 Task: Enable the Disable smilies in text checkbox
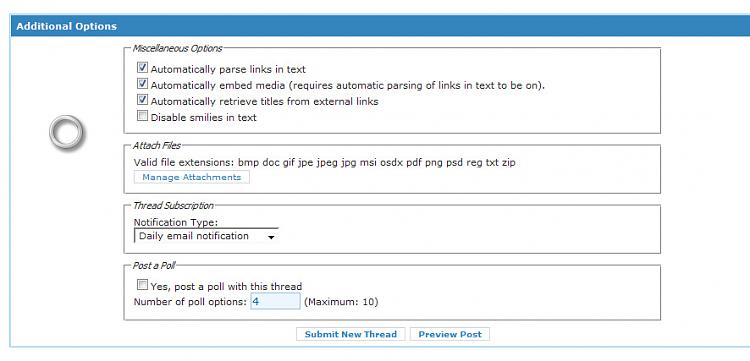[142, 115]
